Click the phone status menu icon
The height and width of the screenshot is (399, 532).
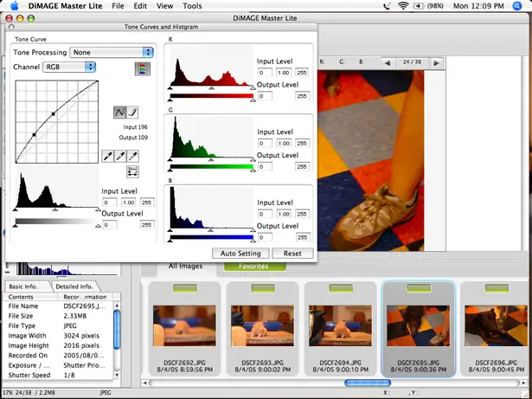(387, 6)
